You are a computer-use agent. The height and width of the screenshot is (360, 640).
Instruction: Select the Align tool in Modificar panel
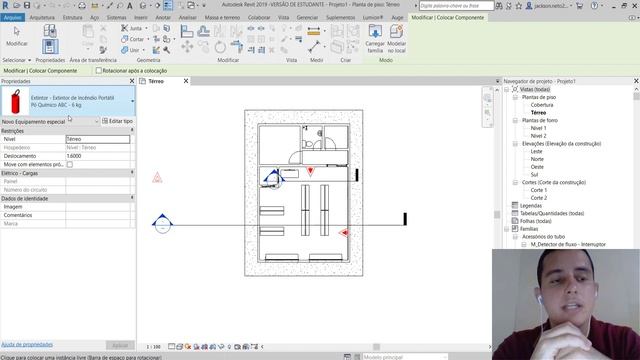[187, 31]
